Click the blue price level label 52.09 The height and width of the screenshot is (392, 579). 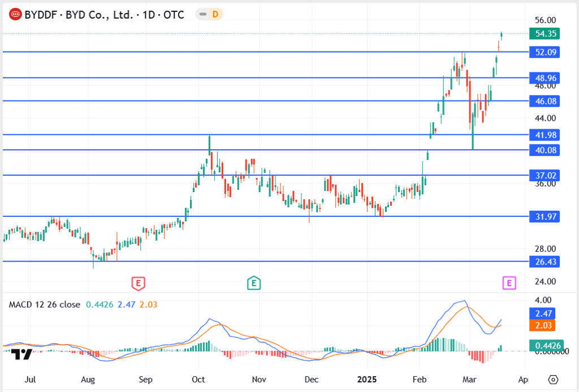545,52
